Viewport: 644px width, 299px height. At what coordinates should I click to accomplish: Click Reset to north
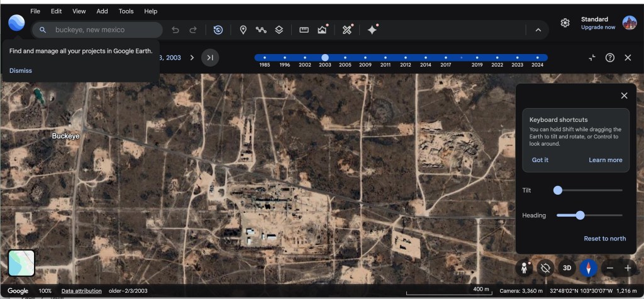604,239
